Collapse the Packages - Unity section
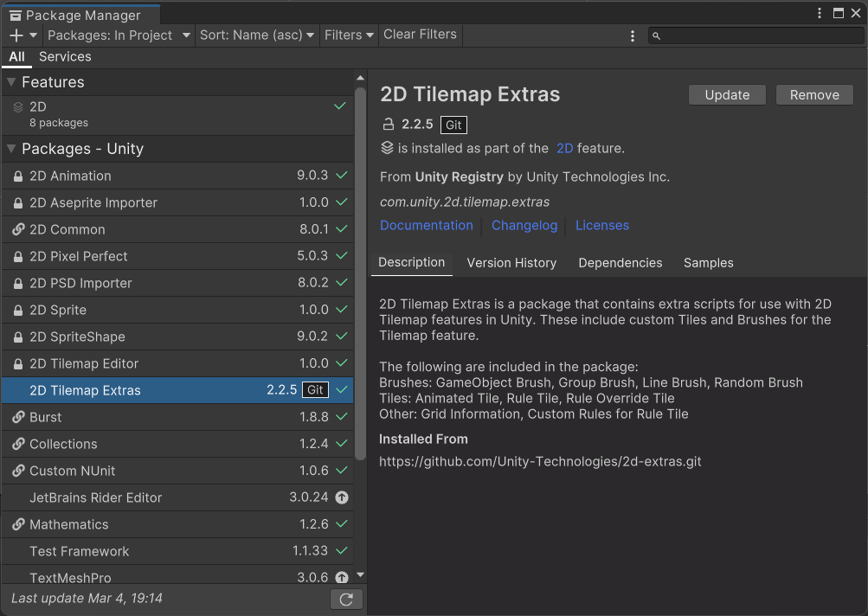This screenshot has height=616, width=868. point(11,149)
